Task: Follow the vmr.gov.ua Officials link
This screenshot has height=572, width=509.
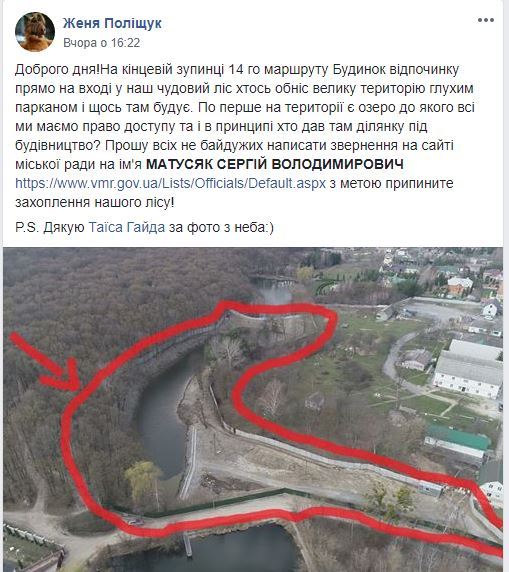Action: pyautogui.click(x=170, y=183)
